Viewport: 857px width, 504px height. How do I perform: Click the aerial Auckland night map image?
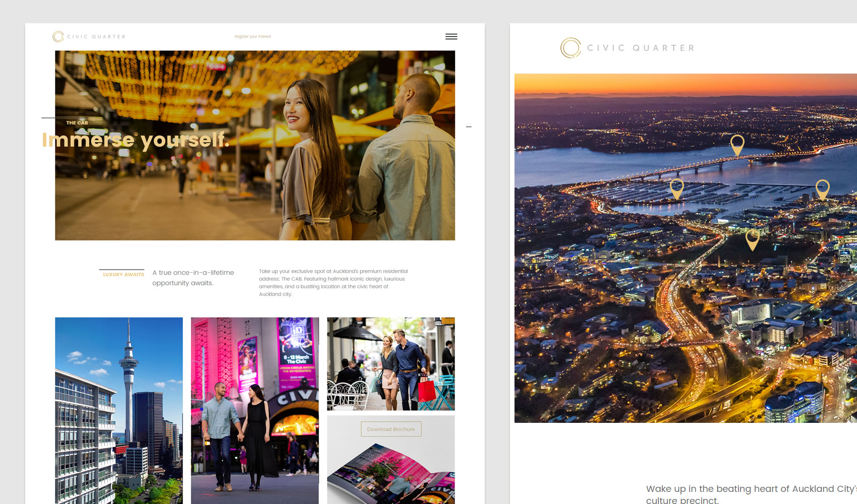(x=685, y=248)
